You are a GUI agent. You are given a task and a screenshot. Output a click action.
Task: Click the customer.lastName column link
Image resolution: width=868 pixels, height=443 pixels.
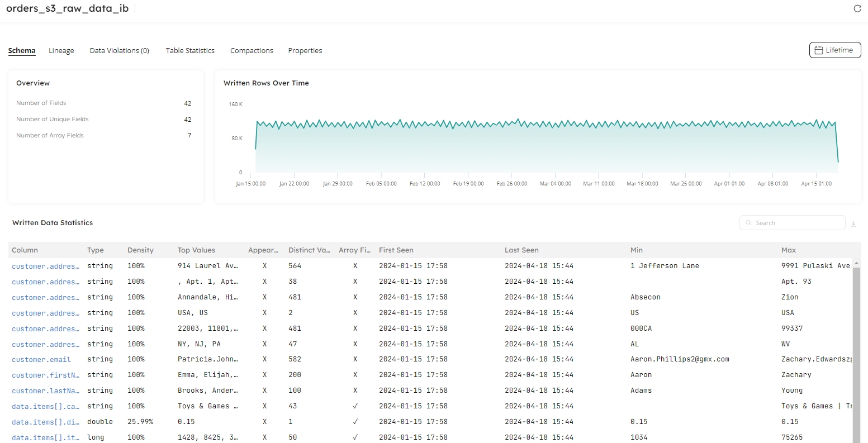tap(45, 391)
